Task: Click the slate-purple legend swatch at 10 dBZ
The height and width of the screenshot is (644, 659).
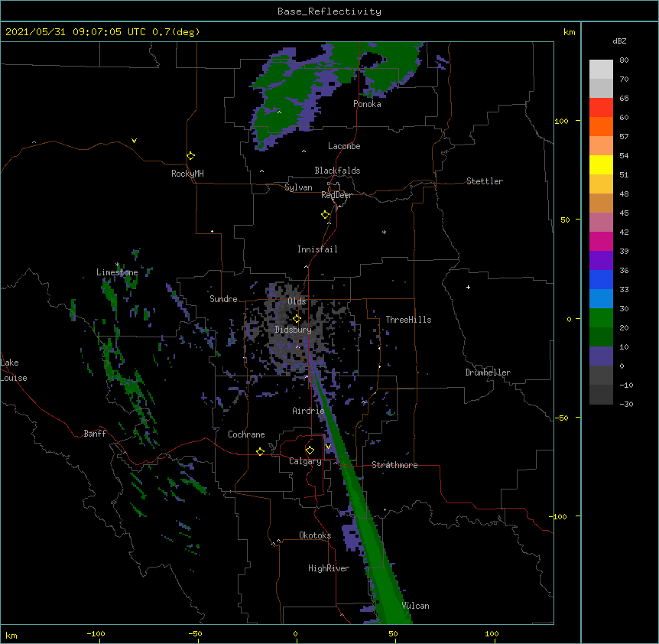Action: pos(601,356)
